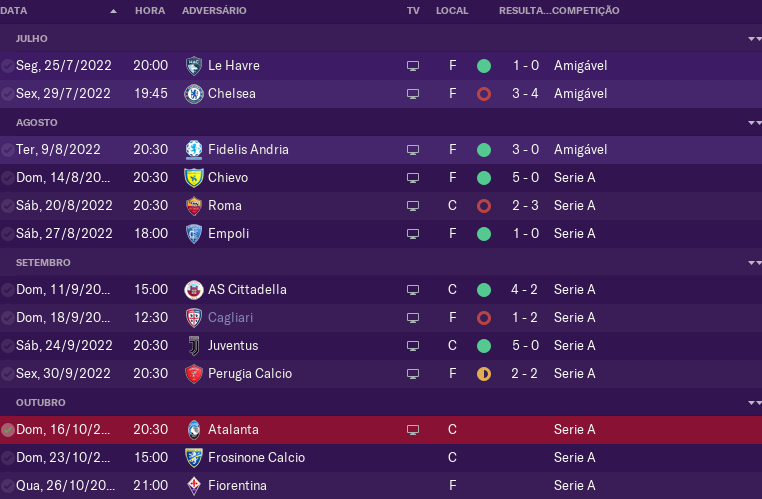The width and height of the screenshot is (762, 499).
Task: Collapse the Julho month section
Action: pyautogui.click(x=754, y=39)
